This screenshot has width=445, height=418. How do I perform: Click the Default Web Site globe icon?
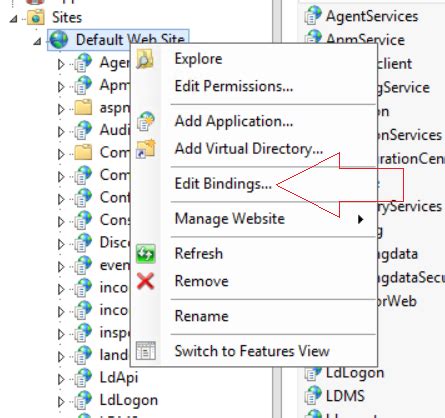point(59,40)
